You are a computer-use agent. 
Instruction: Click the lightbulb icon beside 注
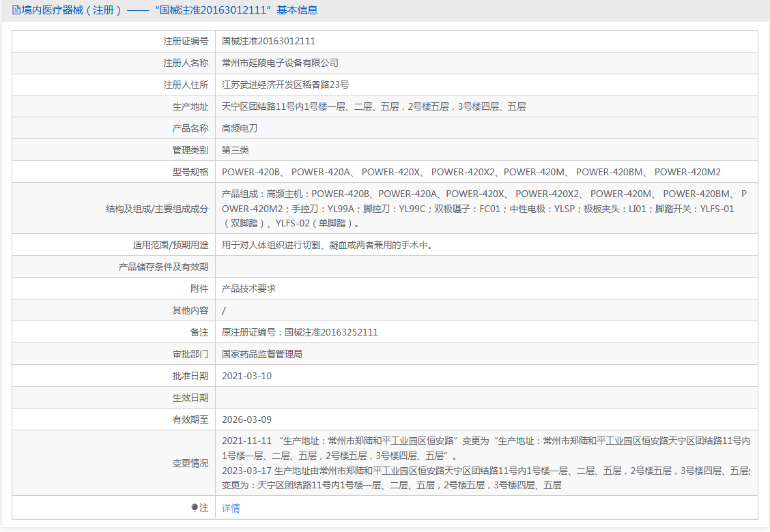tap(195, 507)
